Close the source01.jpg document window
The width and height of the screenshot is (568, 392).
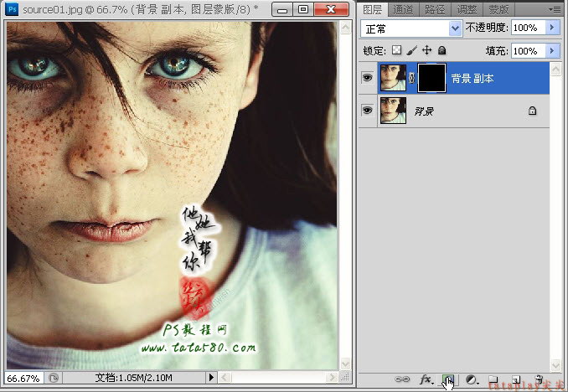click(x=331, y=10)
